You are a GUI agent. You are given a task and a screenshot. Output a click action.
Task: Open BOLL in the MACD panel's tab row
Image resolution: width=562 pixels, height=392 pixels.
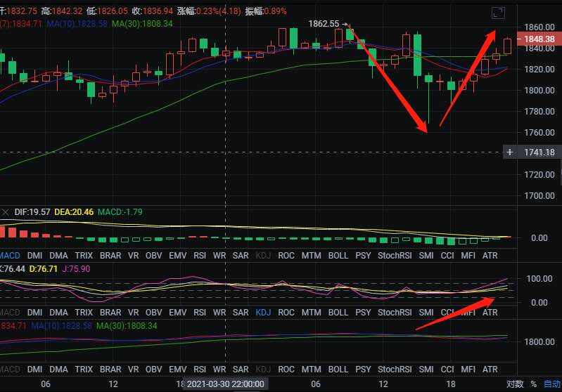(338, 256)
